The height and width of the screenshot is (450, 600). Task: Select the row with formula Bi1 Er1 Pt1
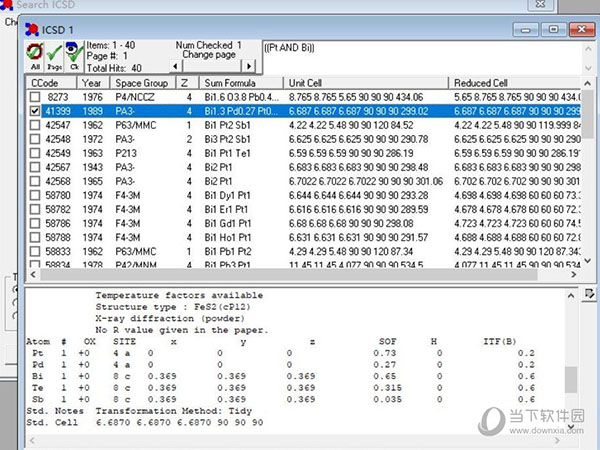(305, 209)
